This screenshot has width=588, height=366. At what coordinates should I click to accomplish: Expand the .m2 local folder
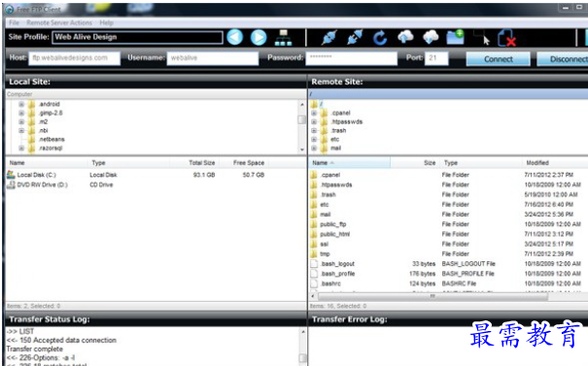[x=21, y=121]
